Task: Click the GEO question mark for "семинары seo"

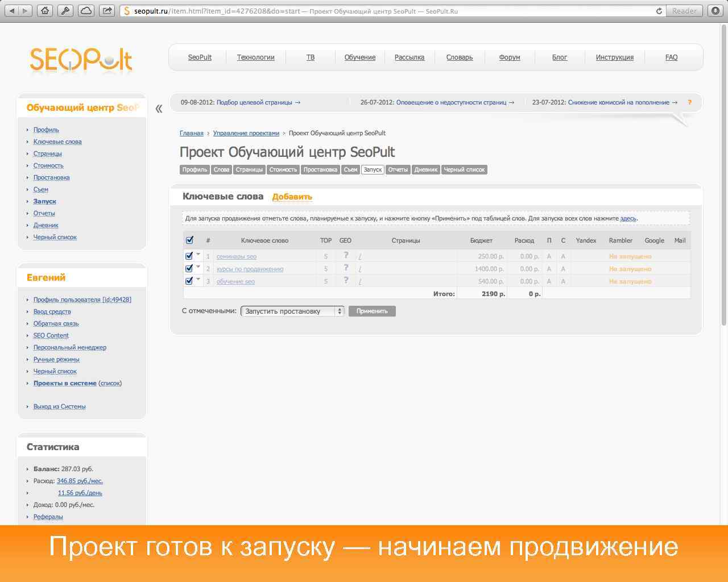Action: (x=345, y=256)
